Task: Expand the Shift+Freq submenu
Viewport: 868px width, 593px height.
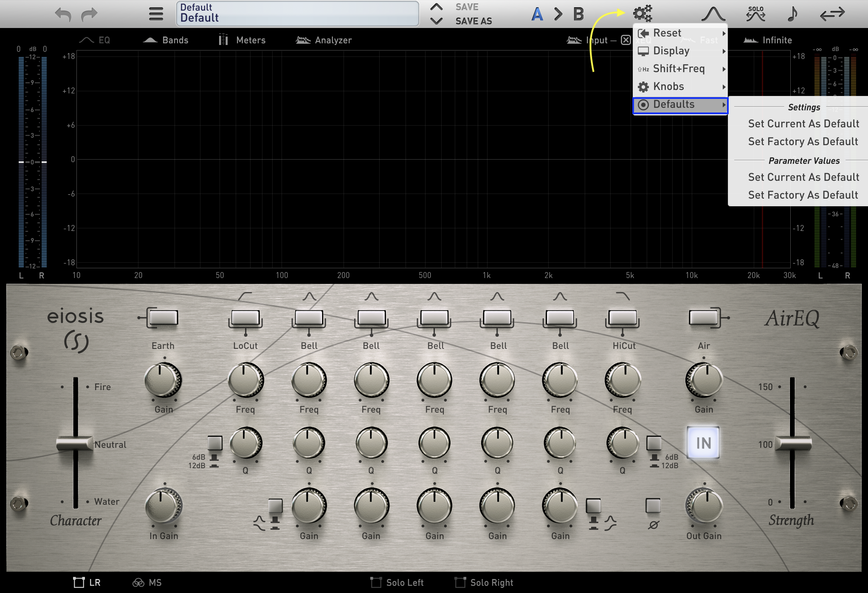Action: click(x=680, y=69)
